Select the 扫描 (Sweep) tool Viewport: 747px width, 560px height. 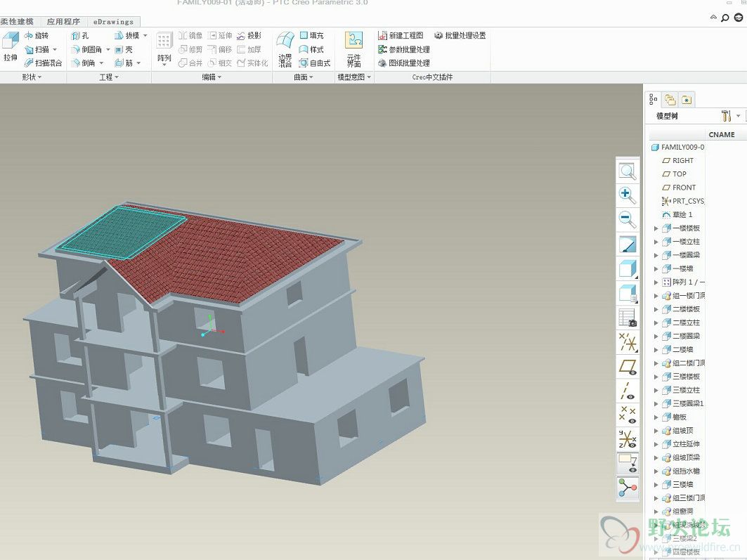[x=37, y=49]
